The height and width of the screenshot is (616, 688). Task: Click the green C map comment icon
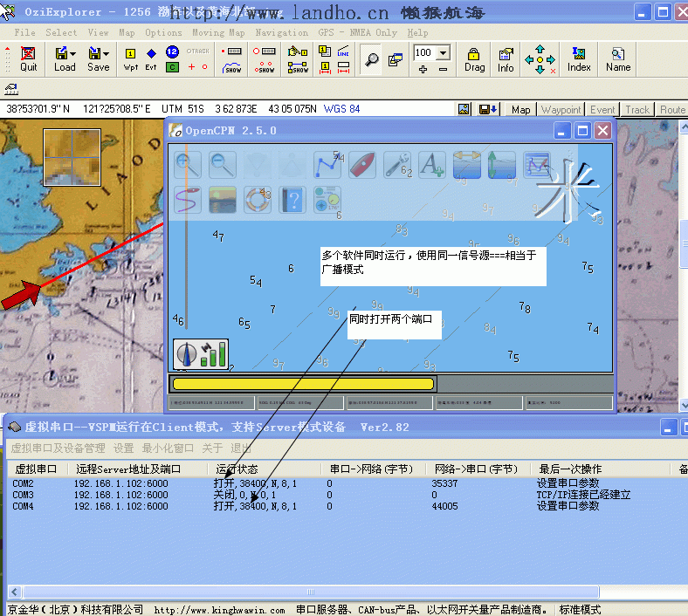172,67
